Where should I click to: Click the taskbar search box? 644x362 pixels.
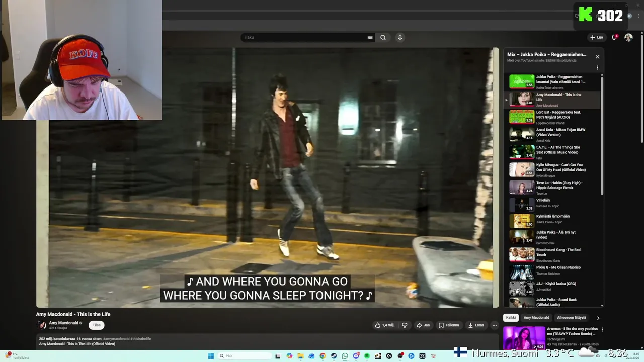pos(244,356)
